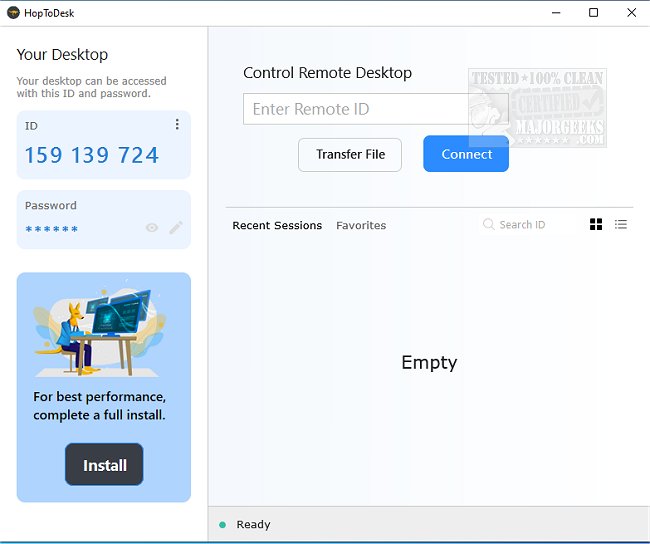The image size is (650, 544).
Task: Click the masked password text
Action: pos(52,230)
